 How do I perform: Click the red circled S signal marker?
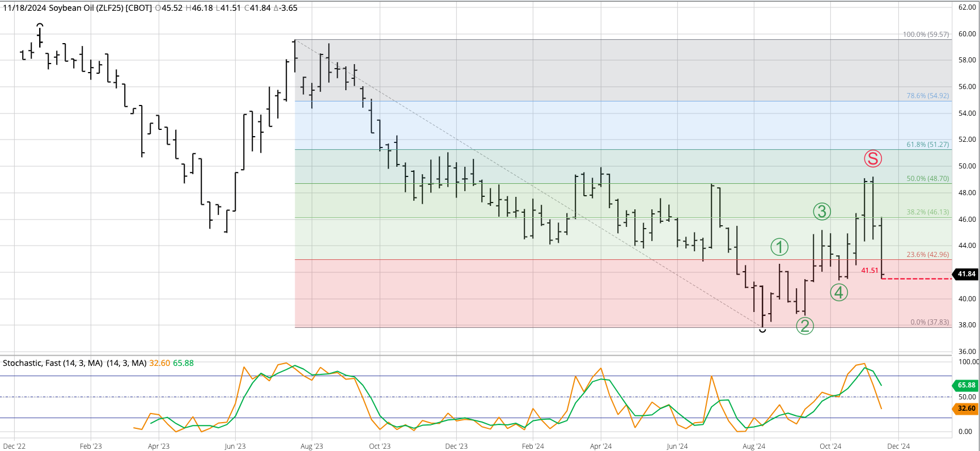(x=873, y=159)
